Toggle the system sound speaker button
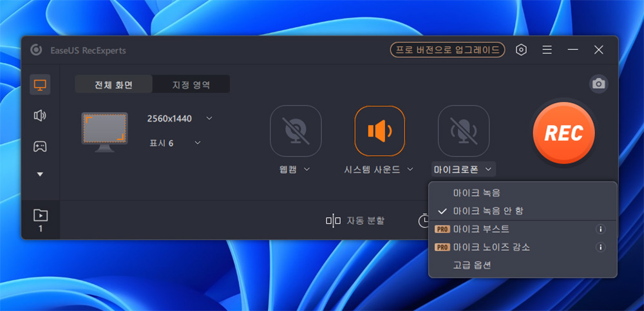The height and width of the screenshot is (311, 644). click(x=379, y=131)
